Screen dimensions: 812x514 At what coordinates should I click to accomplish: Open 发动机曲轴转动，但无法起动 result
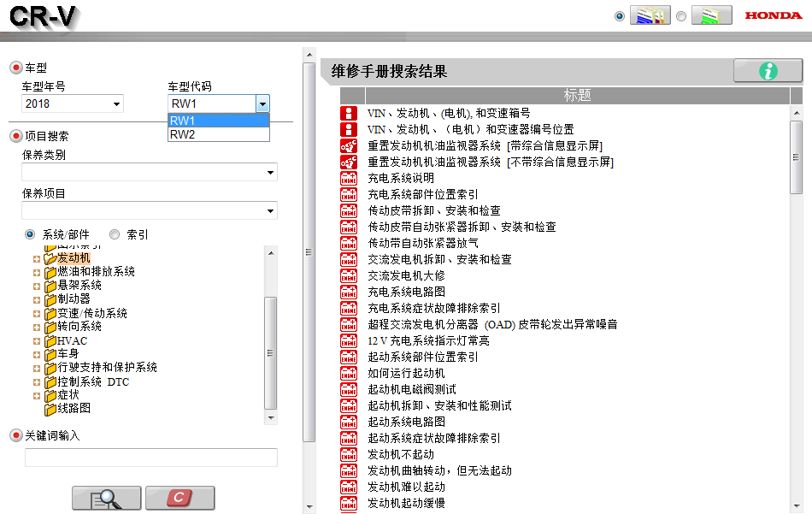[x=439, y=470]
